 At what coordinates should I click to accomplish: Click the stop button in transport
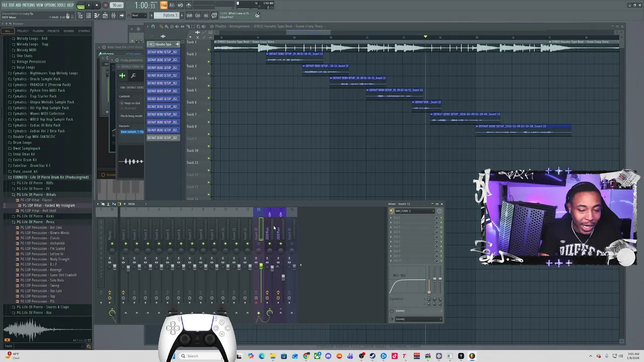coord(97,5)
